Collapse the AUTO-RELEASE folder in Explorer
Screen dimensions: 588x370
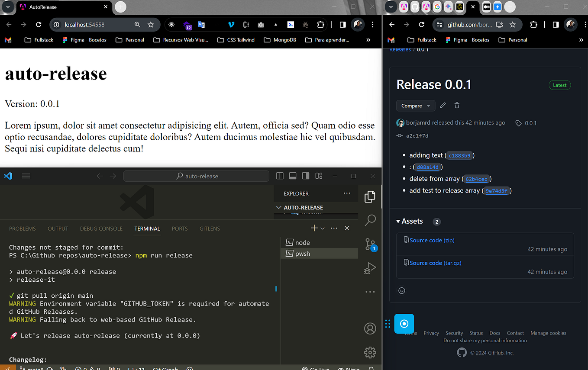[278, 207]
